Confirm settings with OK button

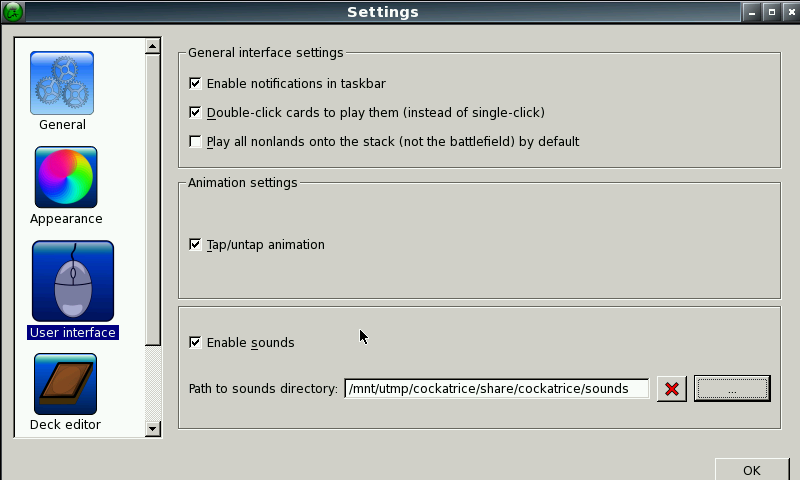pyautogui.click(x=752, y=470)
